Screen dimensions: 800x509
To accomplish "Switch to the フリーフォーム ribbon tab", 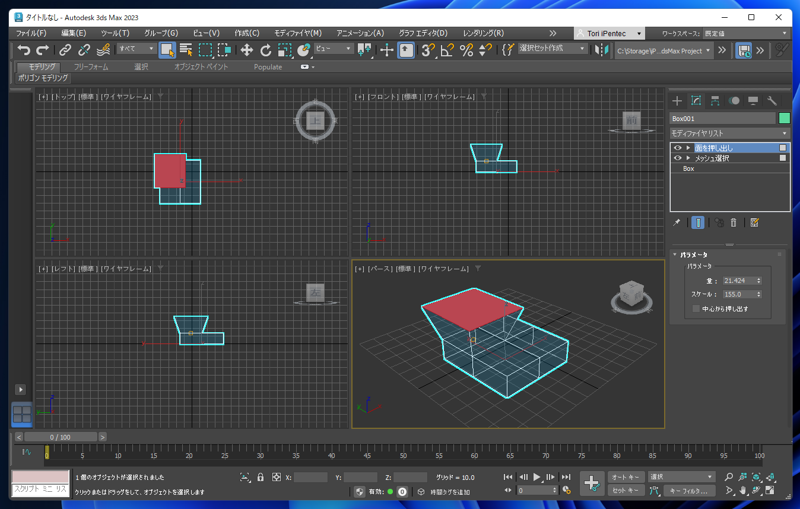I will pyautogui.click(x=91, y=67).
